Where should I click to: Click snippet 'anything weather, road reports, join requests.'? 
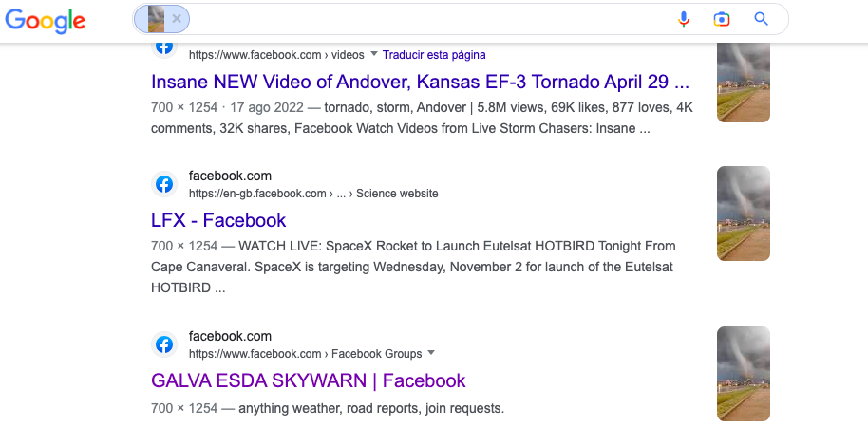371,409
